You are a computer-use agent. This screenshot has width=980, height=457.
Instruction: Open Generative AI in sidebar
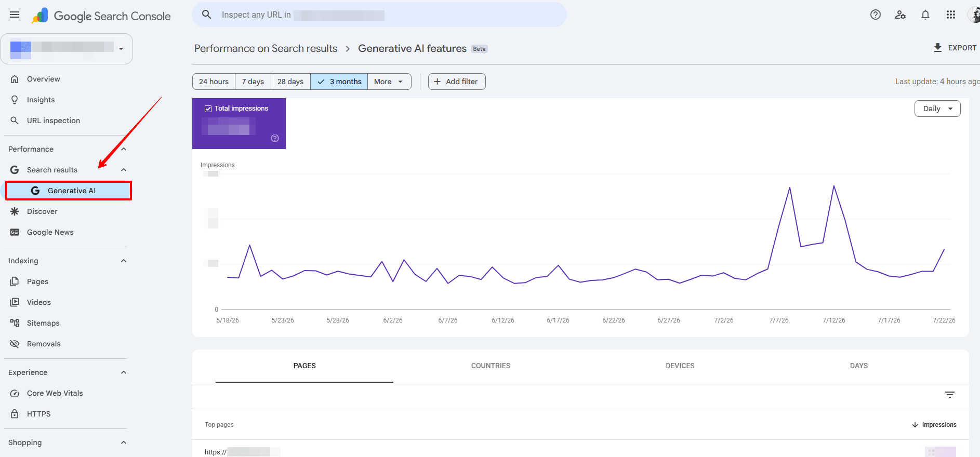(69, 191)
